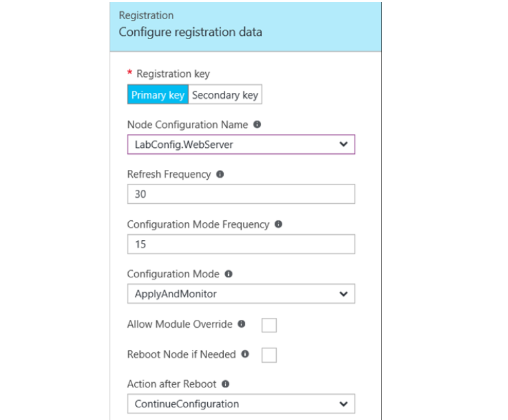Viewport: 508px width, 420px height.
Task: Click the Allow Module Override label text
Action: click(179, 324)
